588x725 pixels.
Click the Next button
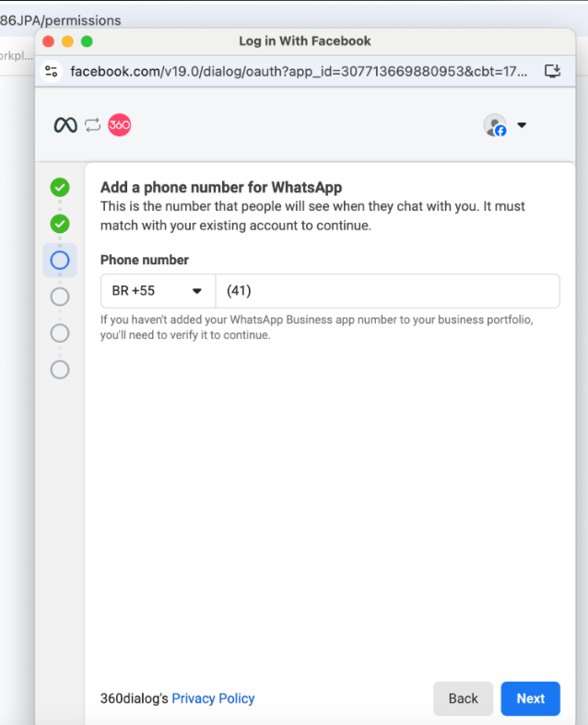tap(530, 698)
